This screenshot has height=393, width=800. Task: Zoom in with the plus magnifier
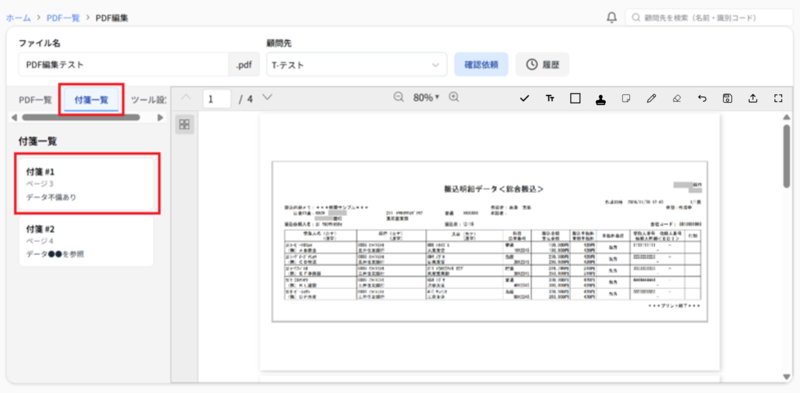[x=454, y=97]
